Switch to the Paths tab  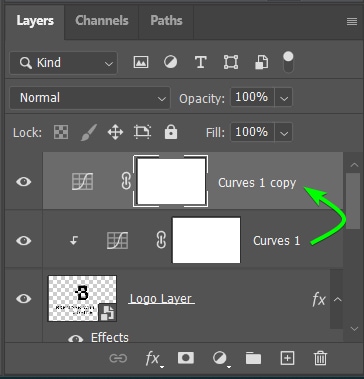coord(166,21)
